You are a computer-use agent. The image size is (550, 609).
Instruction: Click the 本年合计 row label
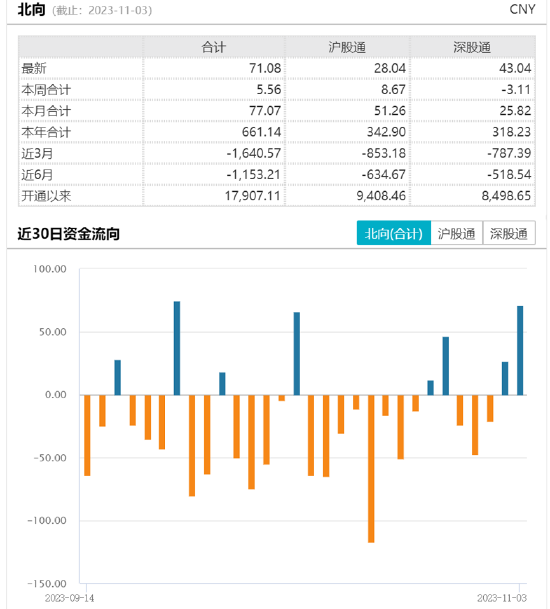pyautogui.click(x=46, y=132)
